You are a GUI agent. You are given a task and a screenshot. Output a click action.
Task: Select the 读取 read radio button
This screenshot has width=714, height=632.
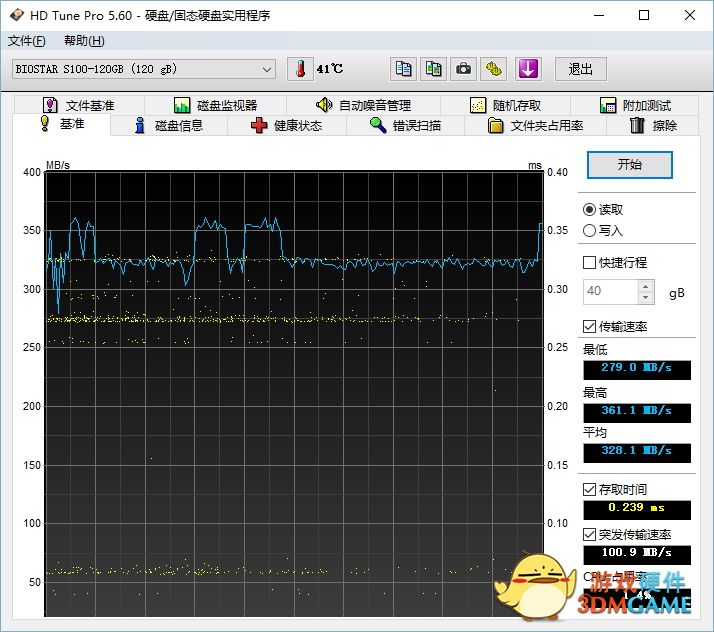pos(590,210)
